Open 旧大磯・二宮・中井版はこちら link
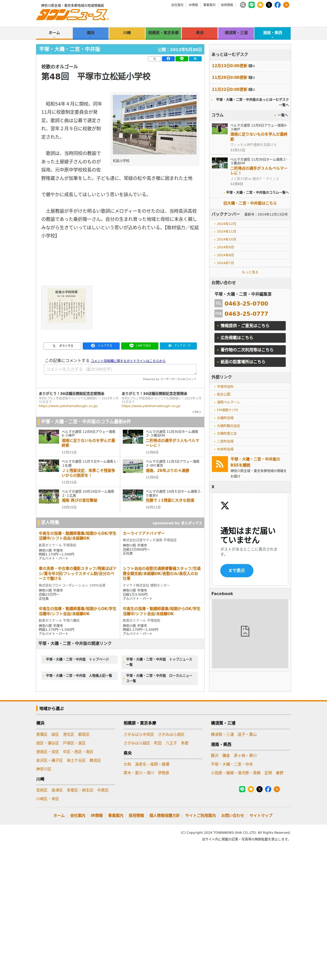This screenshot has height=980, width=327. click(250, 203)
